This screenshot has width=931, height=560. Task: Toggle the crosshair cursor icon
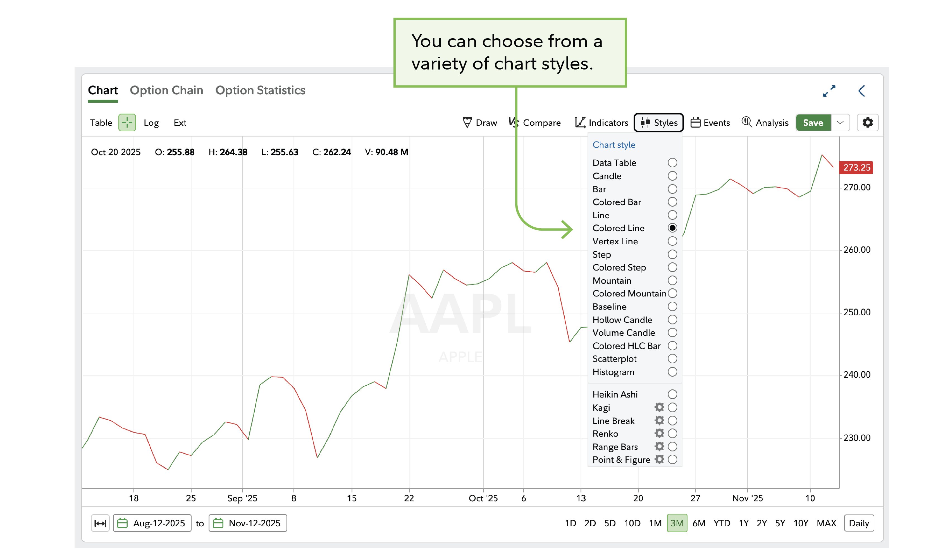(127, 123)
